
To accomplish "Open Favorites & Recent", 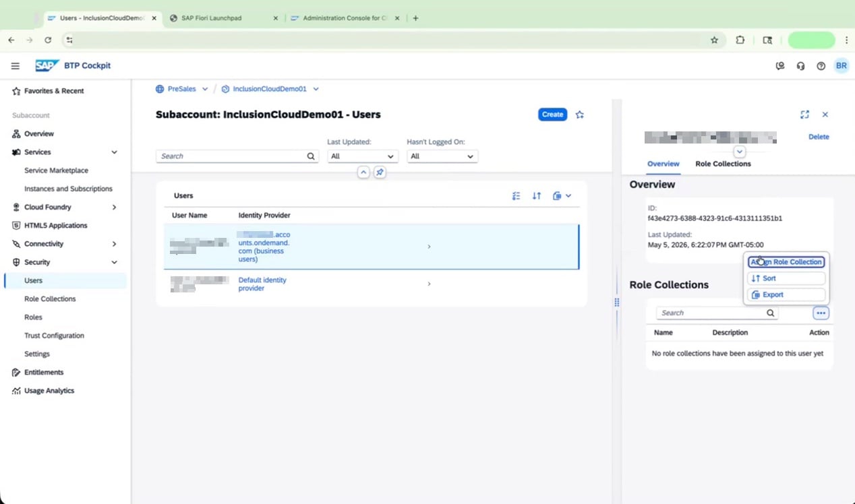I will [x=54, y=91].
